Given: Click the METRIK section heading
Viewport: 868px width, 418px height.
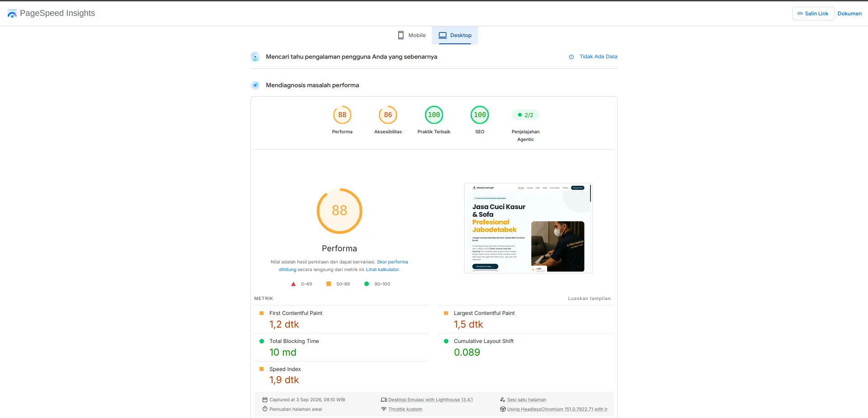Looking at the screenshot, I should pyautogui.click(x=264, y=299).
